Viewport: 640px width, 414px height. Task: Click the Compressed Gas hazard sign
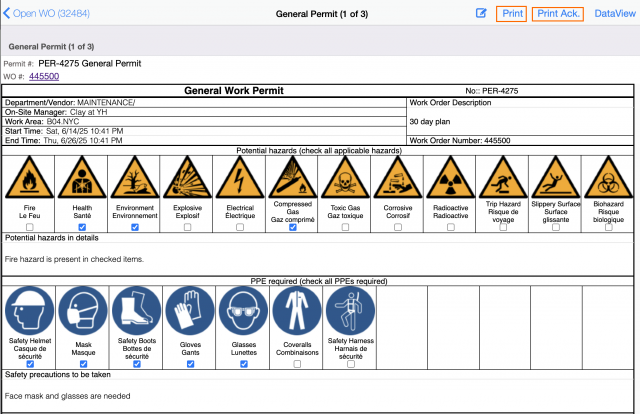pos(293,177)
